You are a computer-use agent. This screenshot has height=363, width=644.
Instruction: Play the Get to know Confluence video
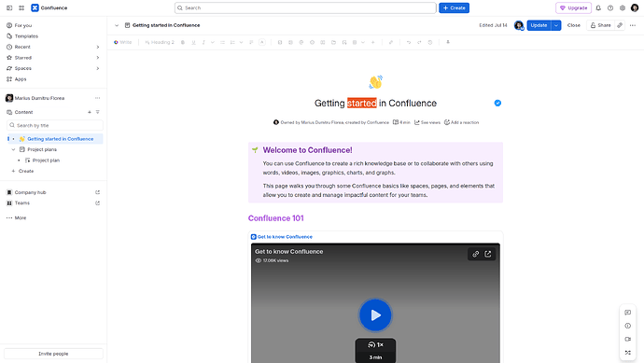pyautogui.click(x=375, y=315)
